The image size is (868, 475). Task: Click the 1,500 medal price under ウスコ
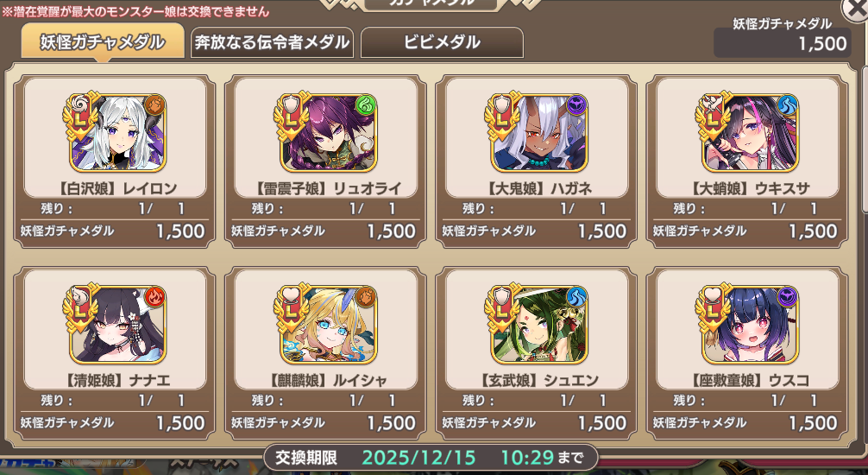[813, 423]
